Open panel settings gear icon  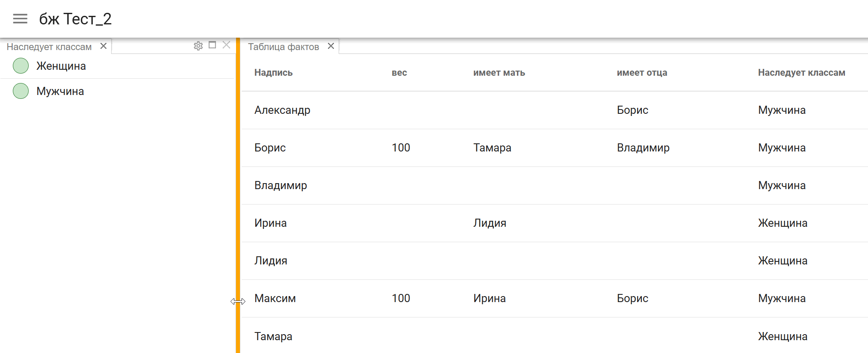pyautogui.click(x=198, y=46)
